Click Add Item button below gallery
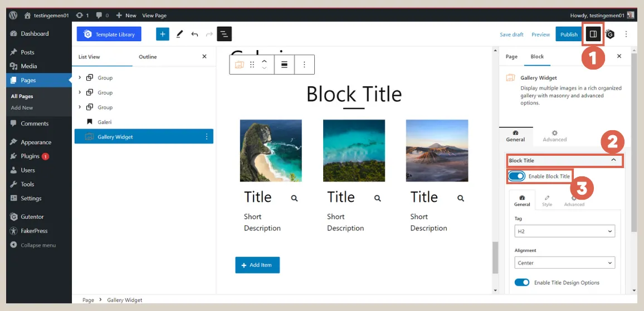 (257, 265)
